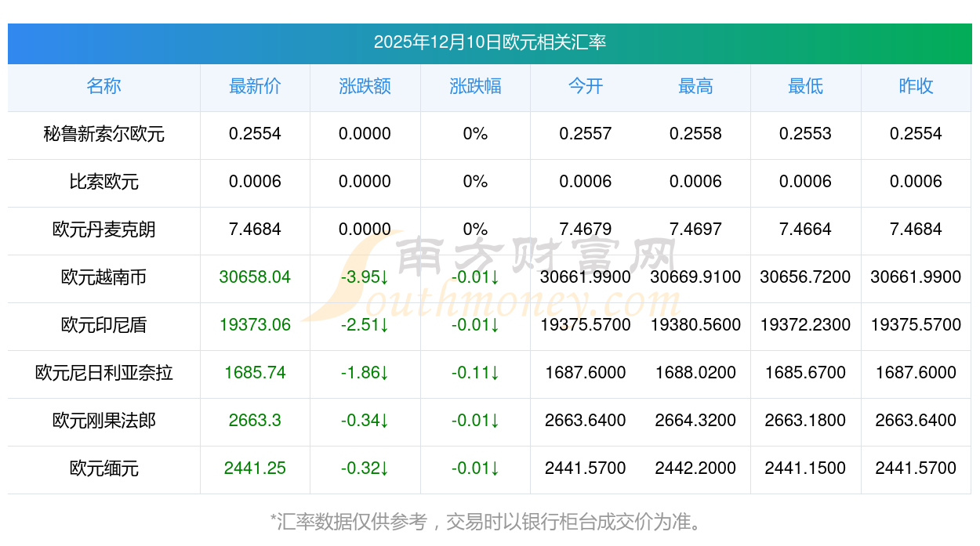Click the 欧元越南币 currency name

click(x=103, y=277)
